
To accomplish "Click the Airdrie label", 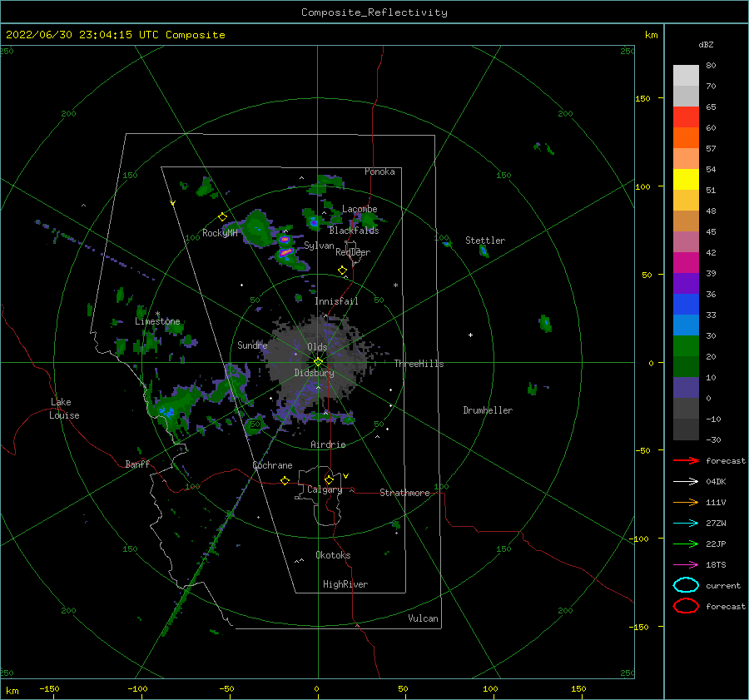I will tap(328, 444).
